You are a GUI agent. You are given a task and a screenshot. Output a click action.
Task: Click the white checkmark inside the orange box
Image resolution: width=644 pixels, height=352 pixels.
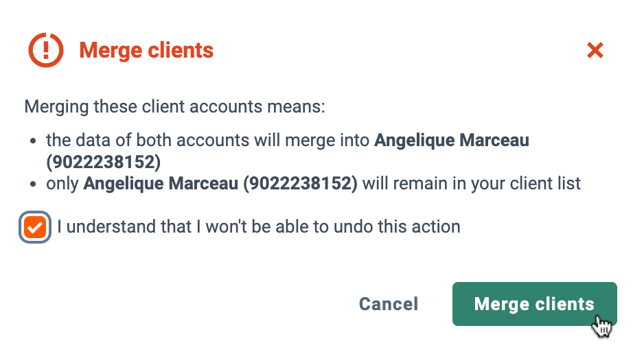pos(35,227)
